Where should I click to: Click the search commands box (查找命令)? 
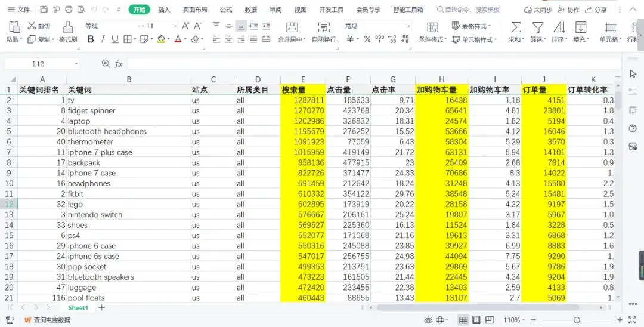click(468, 10)
